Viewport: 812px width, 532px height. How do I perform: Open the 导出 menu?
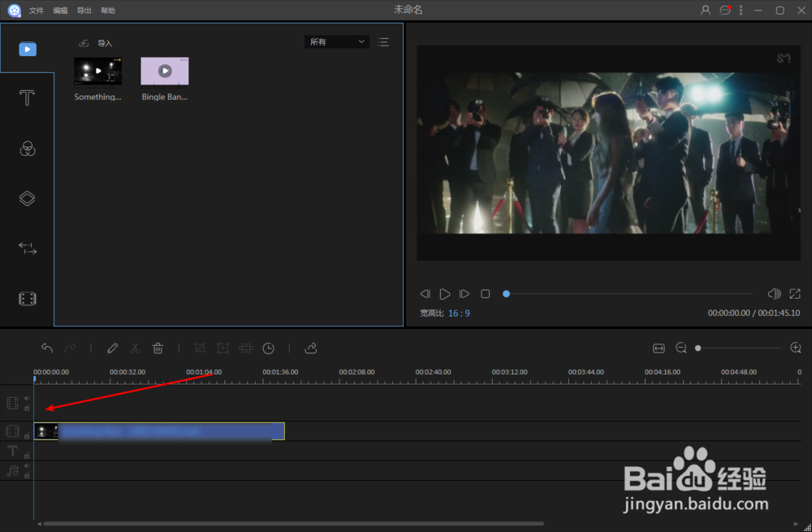pos(84,11)
